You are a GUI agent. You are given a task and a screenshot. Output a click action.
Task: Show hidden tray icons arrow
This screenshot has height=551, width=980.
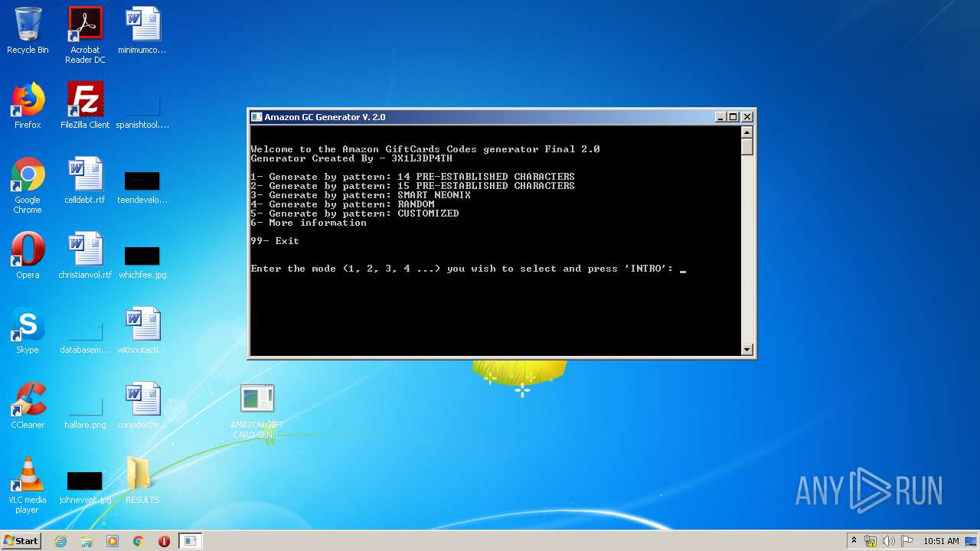[854, 541]
